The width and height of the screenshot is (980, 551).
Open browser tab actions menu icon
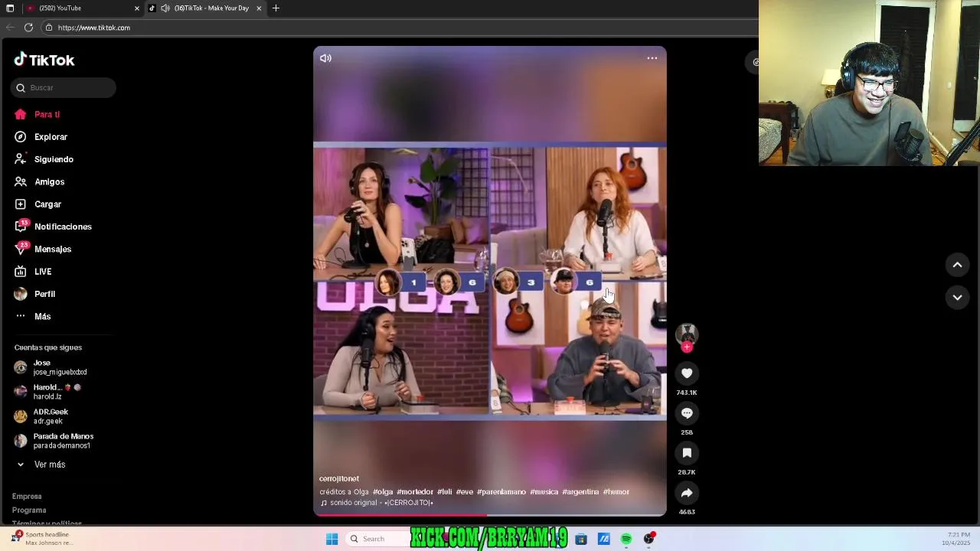click(x=10, y=8)
